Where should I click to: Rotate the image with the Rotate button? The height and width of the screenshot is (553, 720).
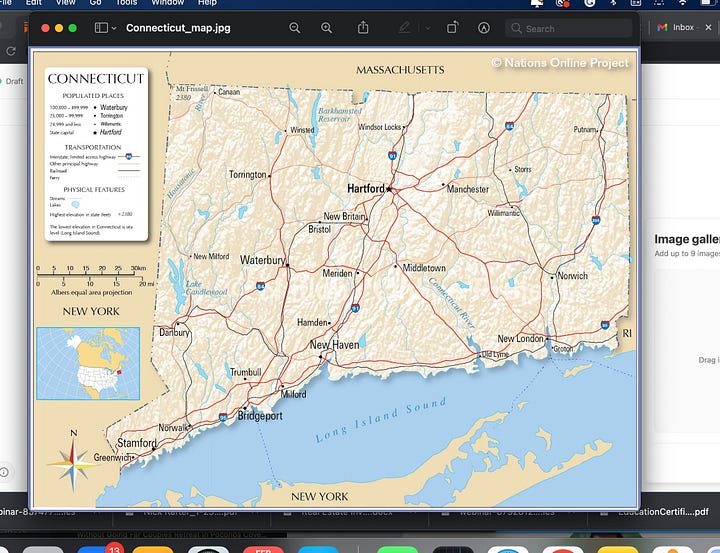452,28
